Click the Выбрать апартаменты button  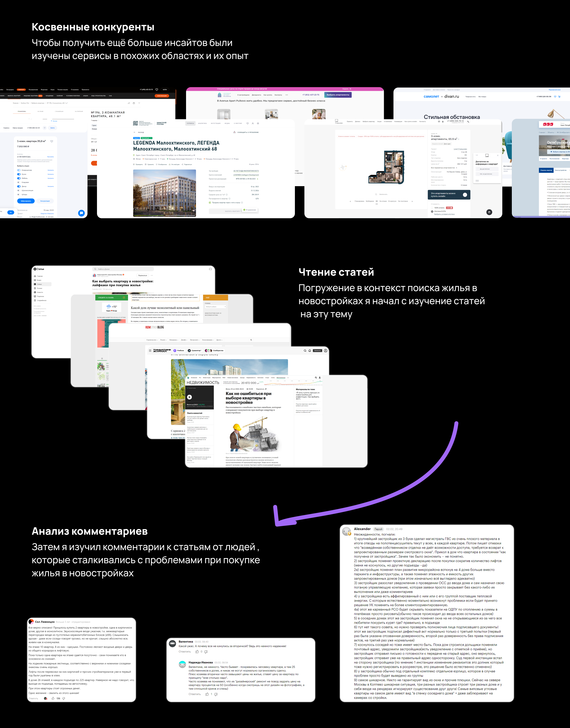point(338,95)
